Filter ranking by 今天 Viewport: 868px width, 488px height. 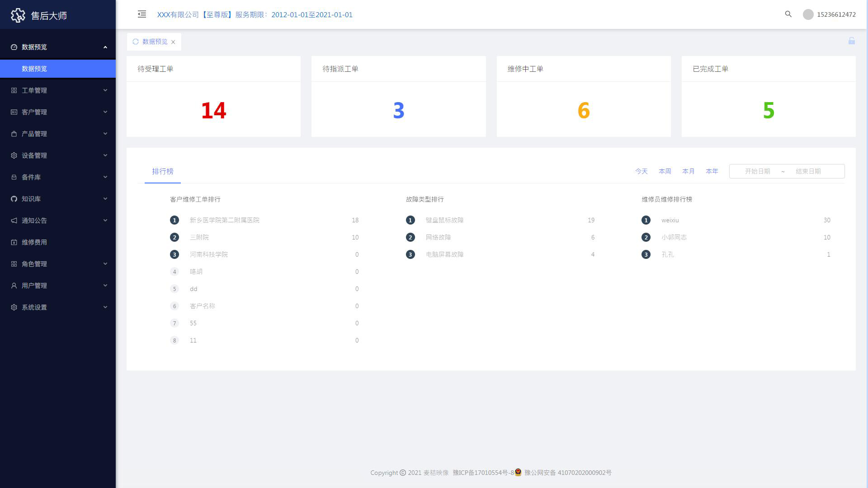tap(641, 171)
